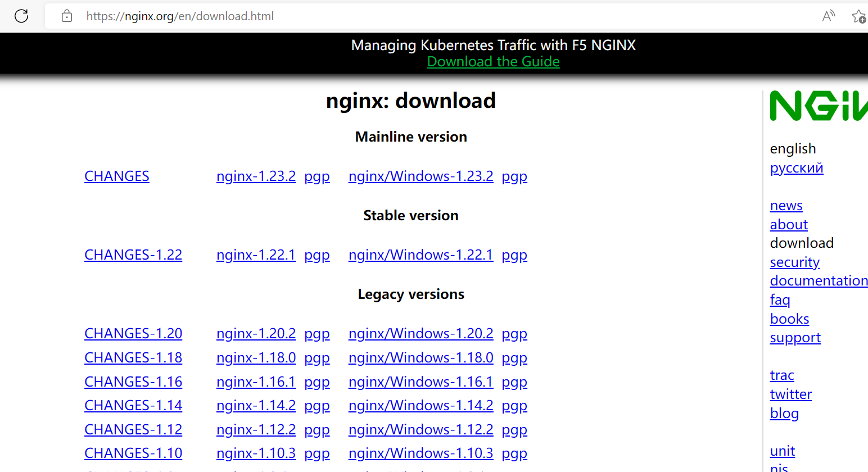The height and width of the screenshot is (472, 868).
Task: Download nginx-1.16.1 source
Action: (256, 382)
